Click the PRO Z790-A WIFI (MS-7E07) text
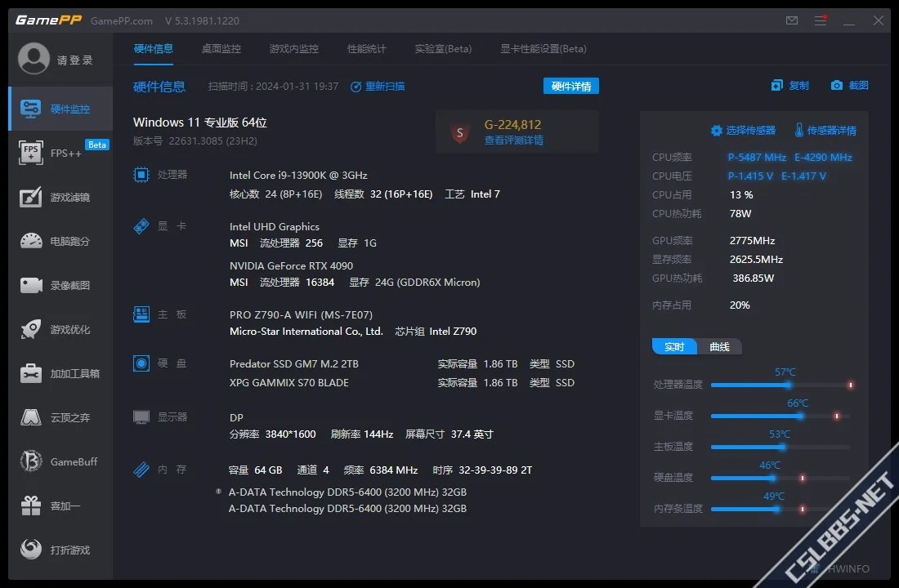This screenshot has width=899, height=588. click(x=301, y=314)
